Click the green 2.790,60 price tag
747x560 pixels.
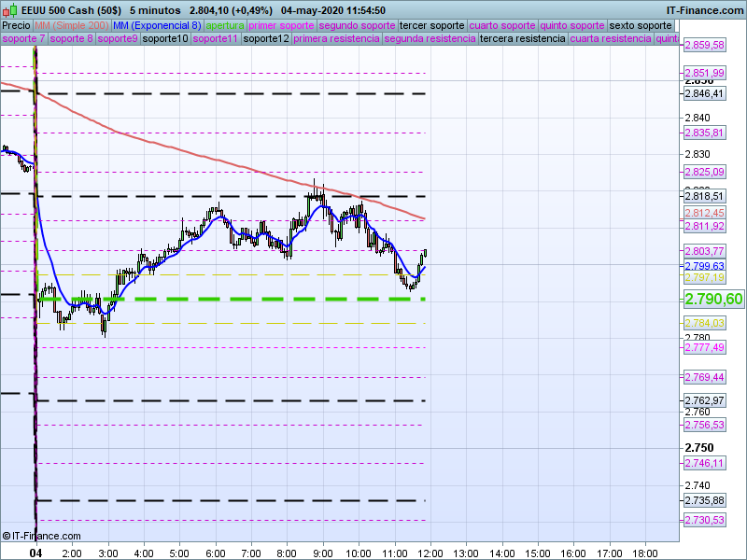pyautogui.click(x=713, y=299)
